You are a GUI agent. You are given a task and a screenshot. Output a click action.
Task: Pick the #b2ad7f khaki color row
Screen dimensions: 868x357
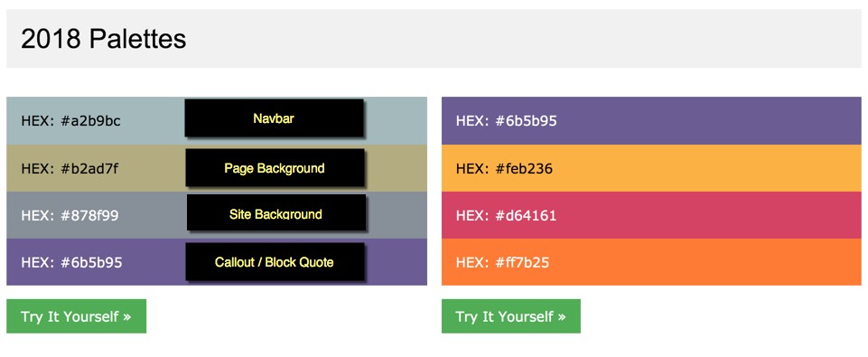coord(217,168)
